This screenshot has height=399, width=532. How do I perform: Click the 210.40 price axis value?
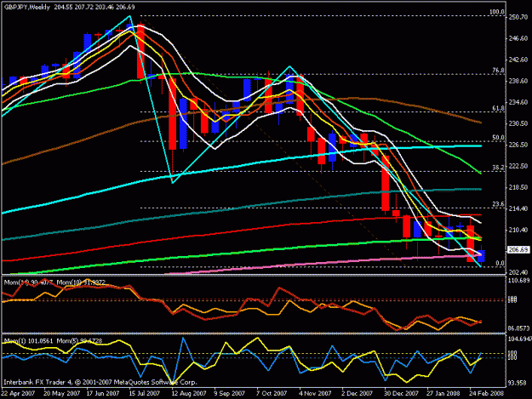pyautogui.click(x=518, y=230)
